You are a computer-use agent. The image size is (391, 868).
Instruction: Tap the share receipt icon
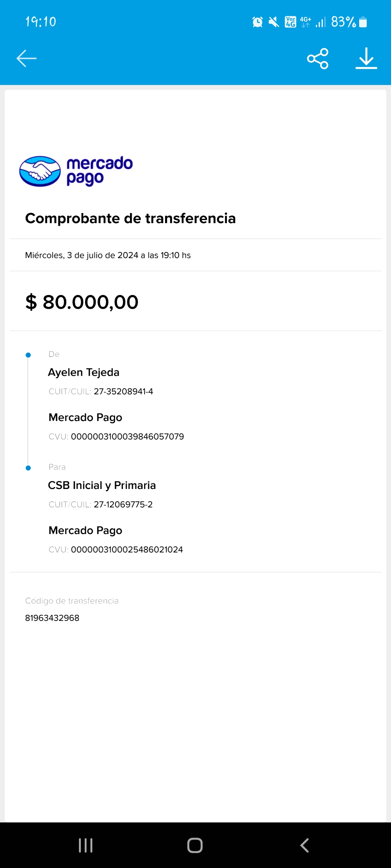coord(318,58)
